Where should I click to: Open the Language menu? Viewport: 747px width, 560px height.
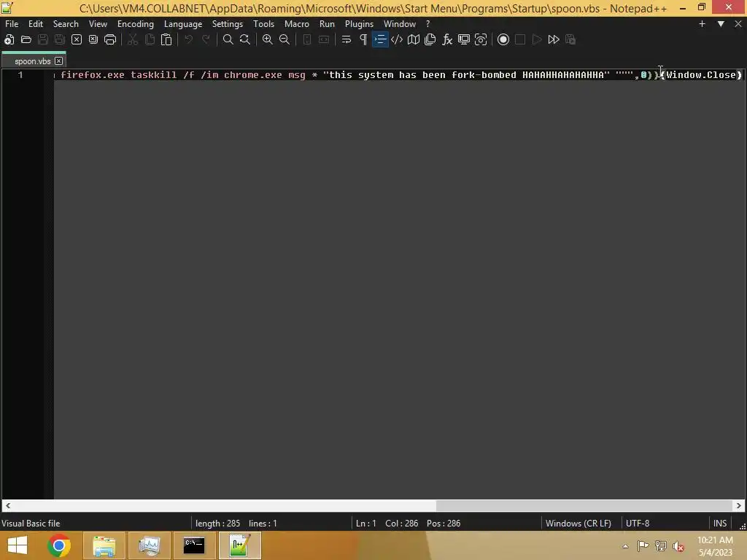click(x=183, y=24)
